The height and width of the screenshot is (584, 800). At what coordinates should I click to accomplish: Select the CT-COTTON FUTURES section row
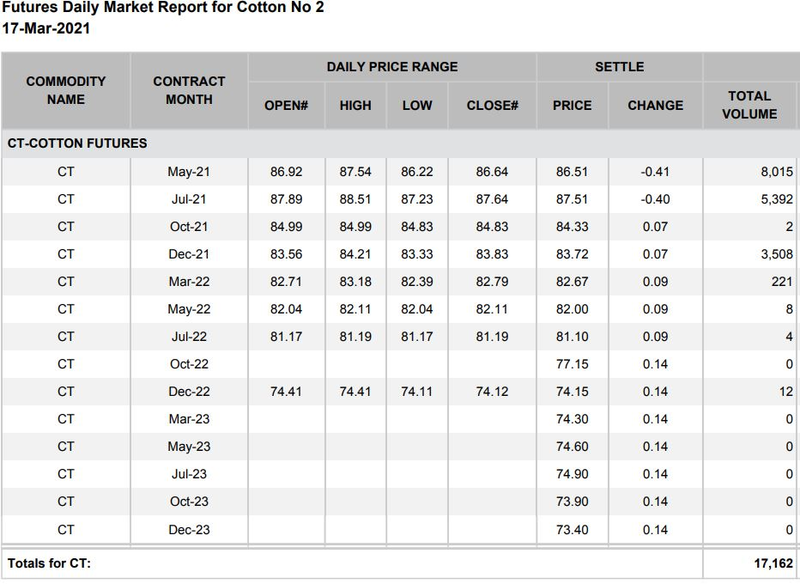[77, 143]
